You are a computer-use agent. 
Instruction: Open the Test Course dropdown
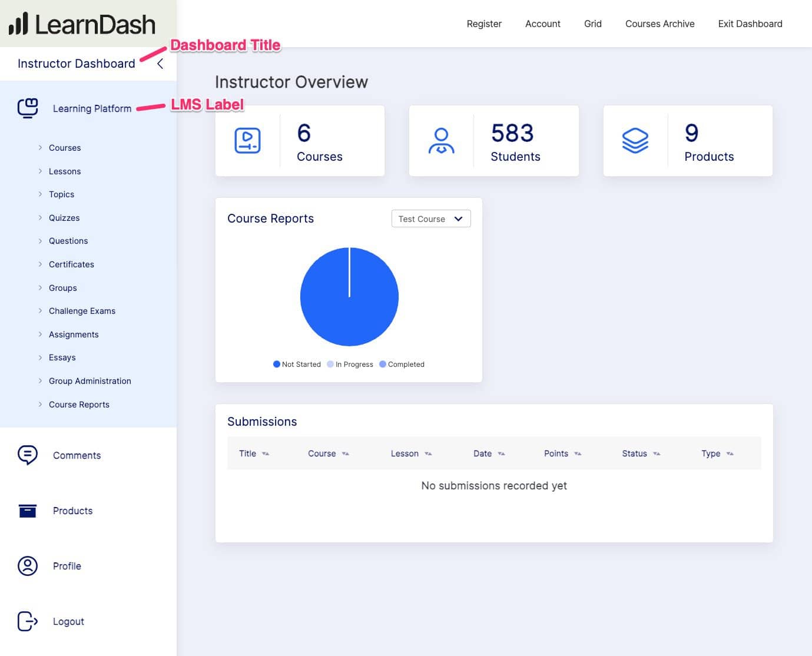430,218
